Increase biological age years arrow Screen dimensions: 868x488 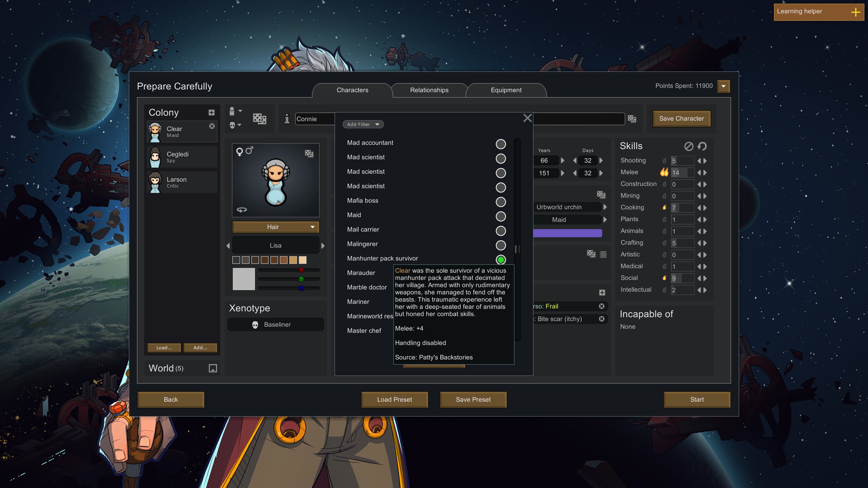pos(562,161)
